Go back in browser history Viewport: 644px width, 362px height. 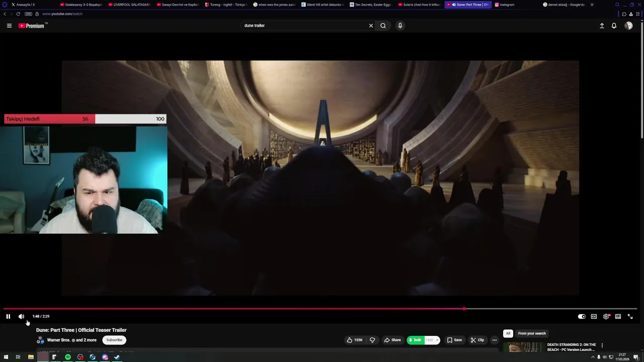[x=5, y=14]
